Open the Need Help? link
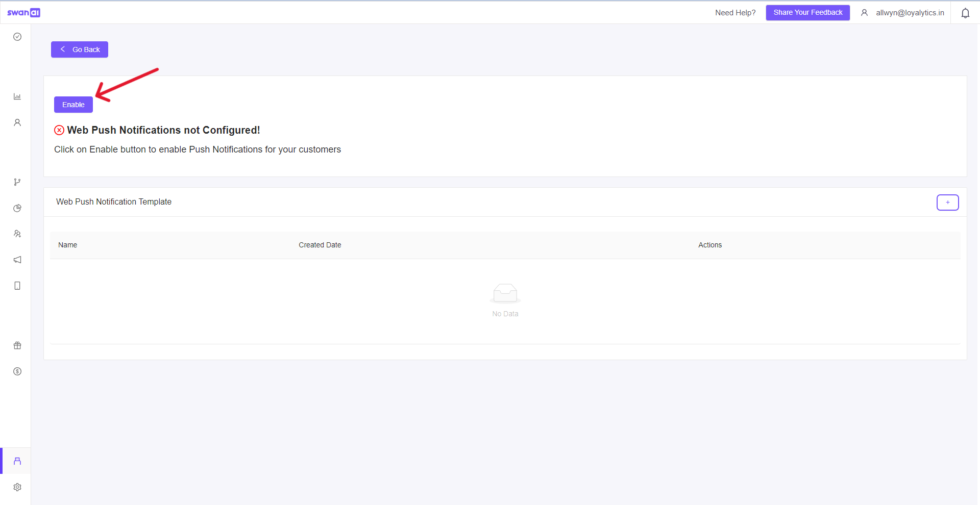This screenshot has height=505, width=980. click(x=735, y=13)
